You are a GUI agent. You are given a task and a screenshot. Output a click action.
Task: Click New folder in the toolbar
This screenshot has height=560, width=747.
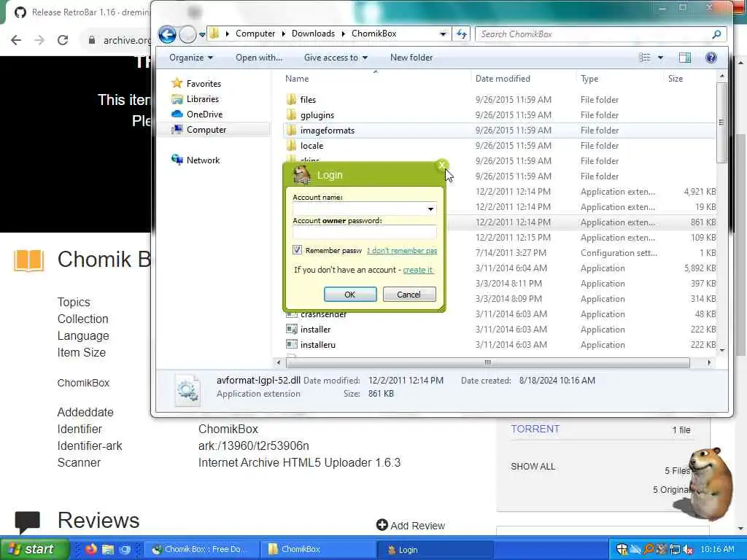click(411, 58)
